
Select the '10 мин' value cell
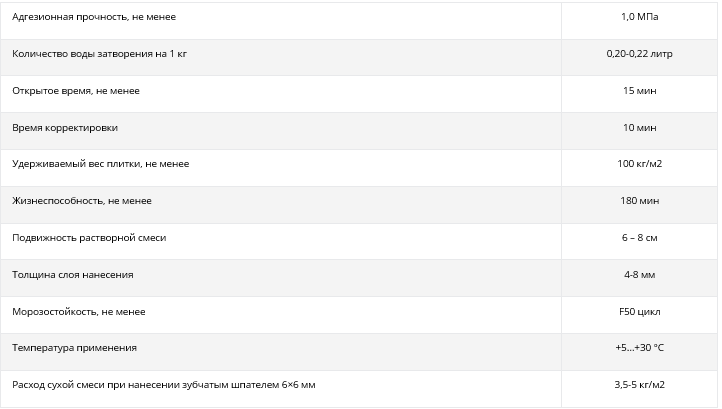pos(639,128)
